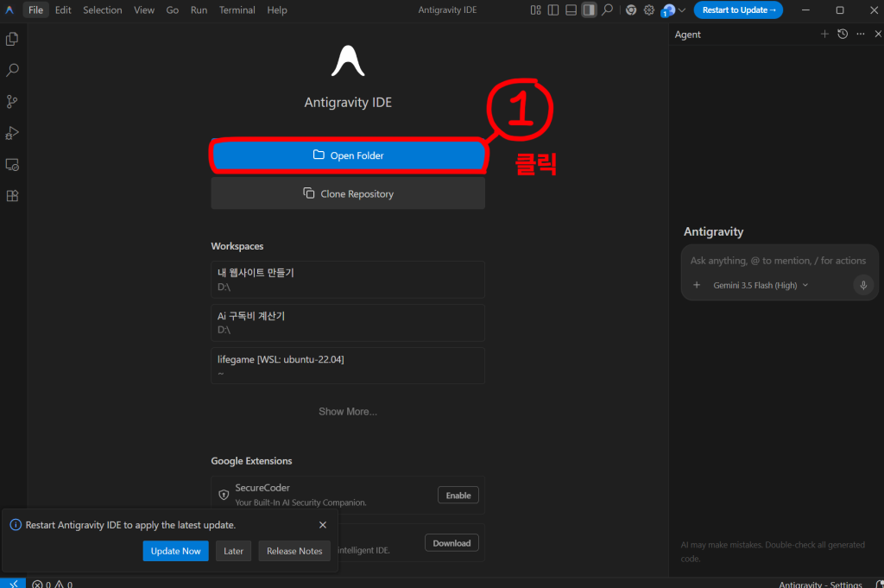Open the Terminal menu
The width and height of the screenshot is (884, 588).
[237, 10]
